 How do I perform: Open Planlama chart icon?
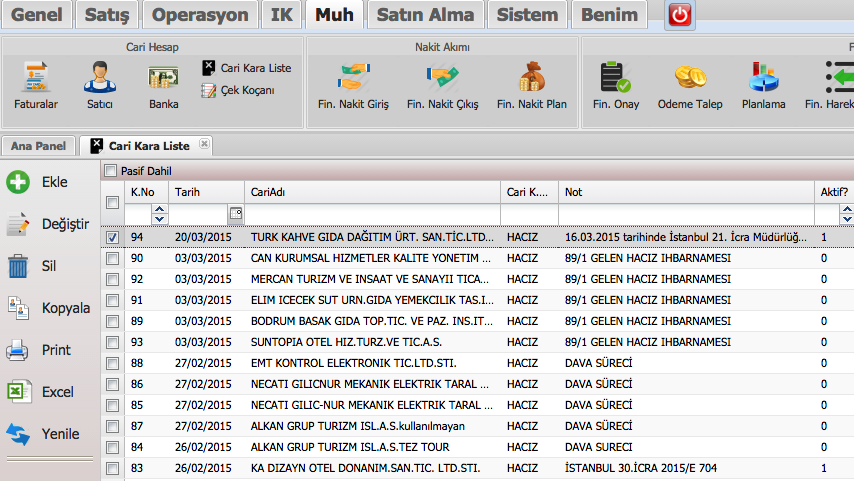tap(764, 85)
